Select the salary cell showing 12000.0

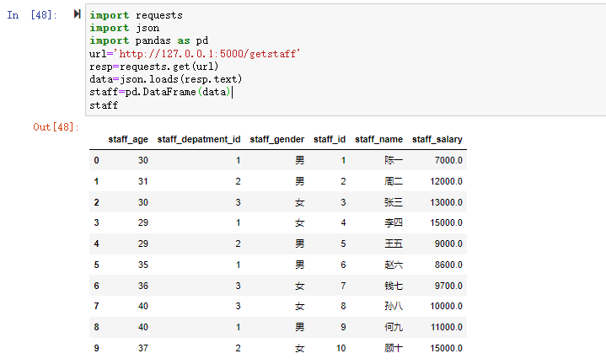pos(445,181)
